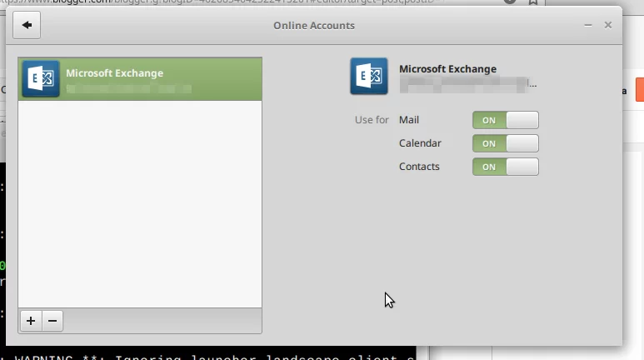Turn off the Calendar switch
Viewport: 644px width, 360px height.
pyautogui.click(x=505, y=143)
